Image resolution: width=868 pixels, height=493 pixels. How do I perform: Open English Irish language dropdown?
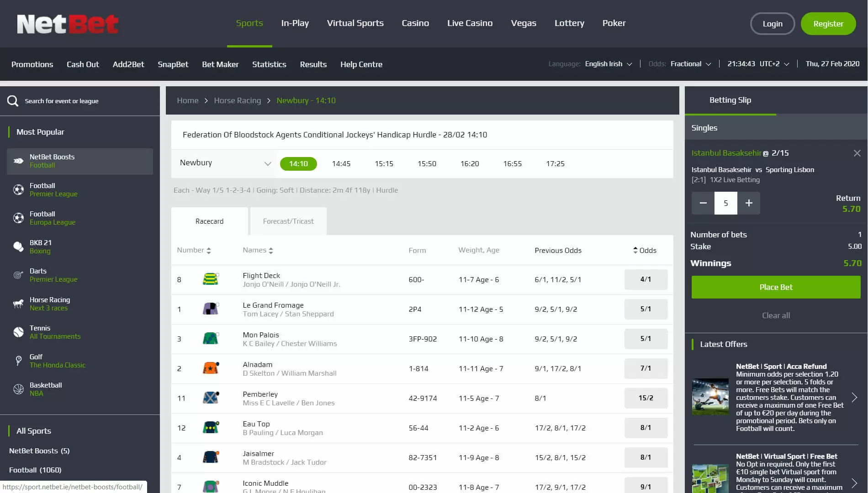(608, 64)
